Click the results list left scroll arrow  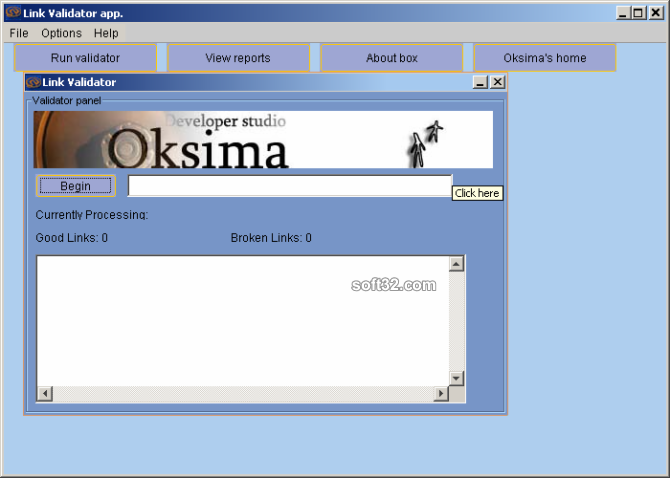point(44,394)
